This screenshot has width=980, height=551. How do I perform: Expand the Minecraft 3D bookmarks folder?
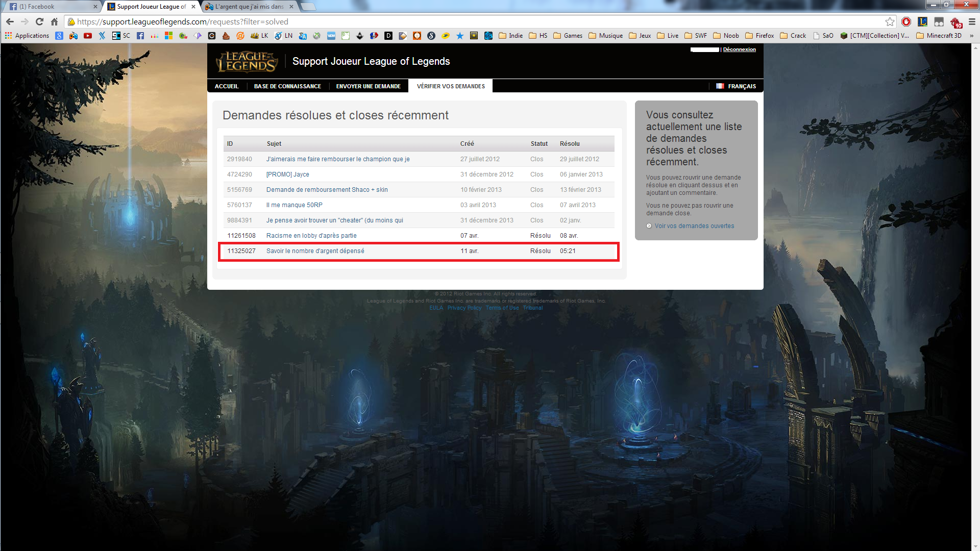(939, 36)
